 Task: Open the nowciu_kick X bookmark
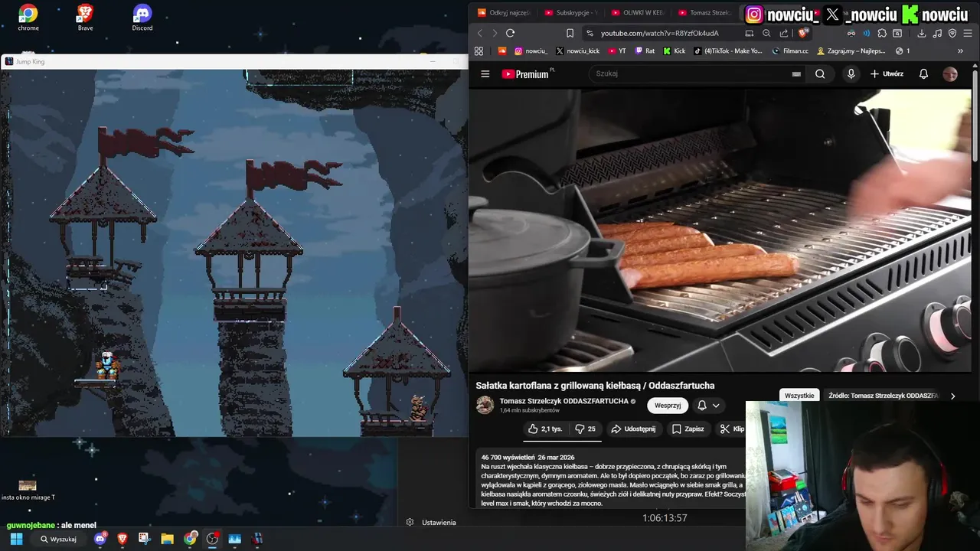tap(577, 51)
